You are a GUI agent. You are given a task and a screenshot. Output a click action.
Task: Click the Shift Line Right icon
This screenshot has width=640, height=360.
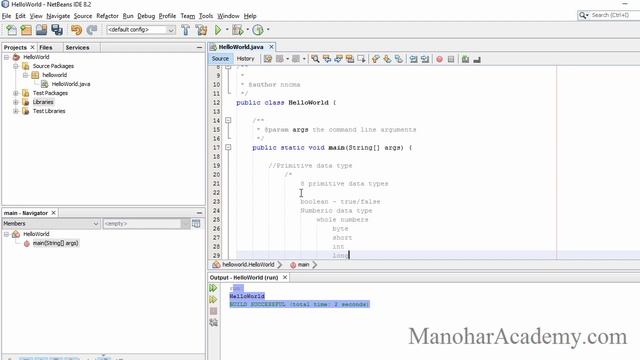[425, 59]
